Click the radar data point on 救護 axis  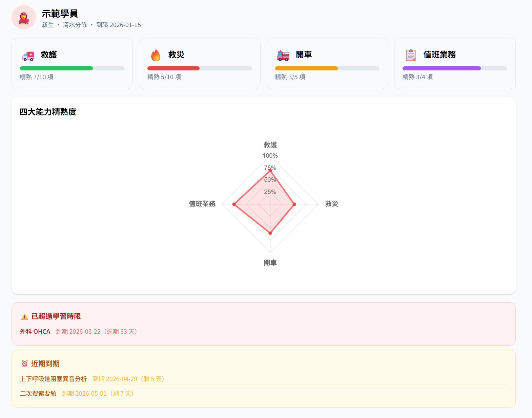(x=270, y=171)
